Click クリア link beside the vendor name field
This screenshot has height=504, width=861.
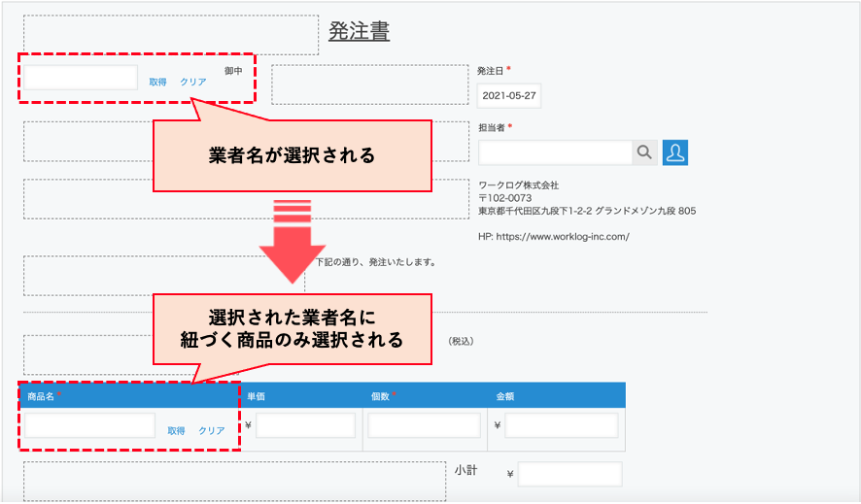[x=193, y=82]
